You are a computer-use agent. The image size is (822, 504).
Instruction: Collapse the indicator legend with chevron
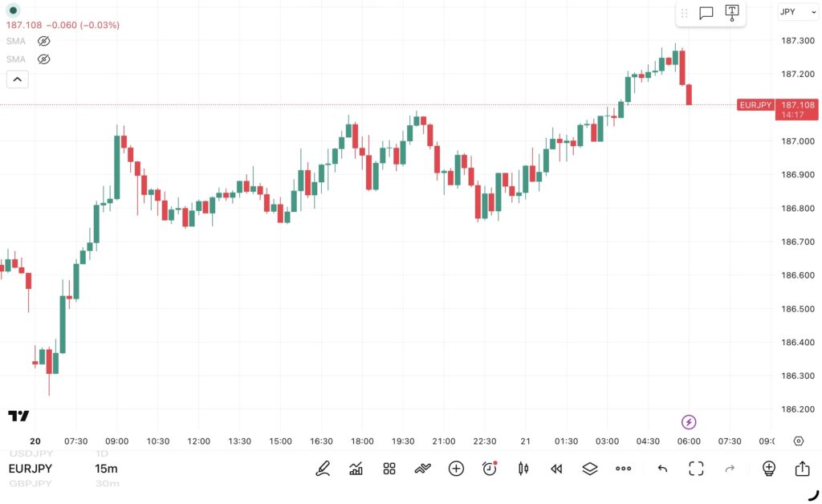pos(17,79)
